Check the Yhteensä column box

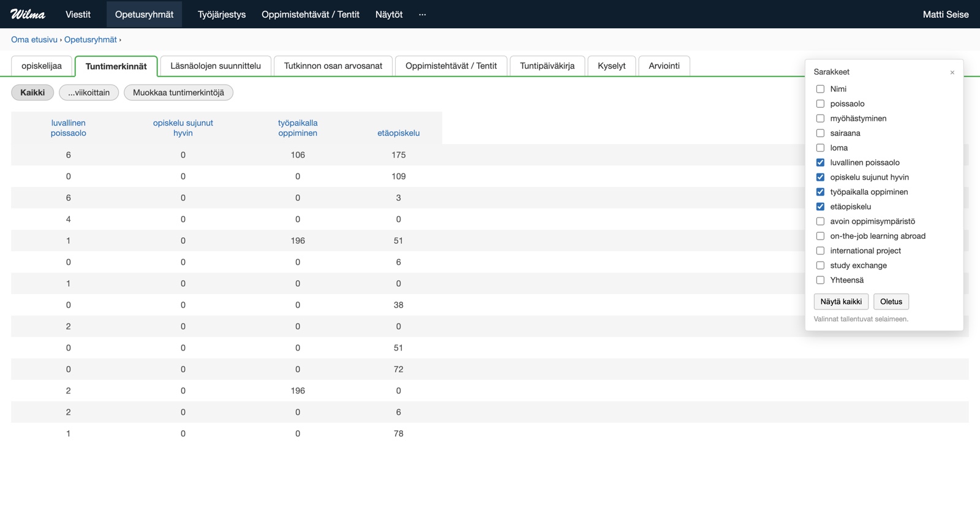(x=820, y=280)
